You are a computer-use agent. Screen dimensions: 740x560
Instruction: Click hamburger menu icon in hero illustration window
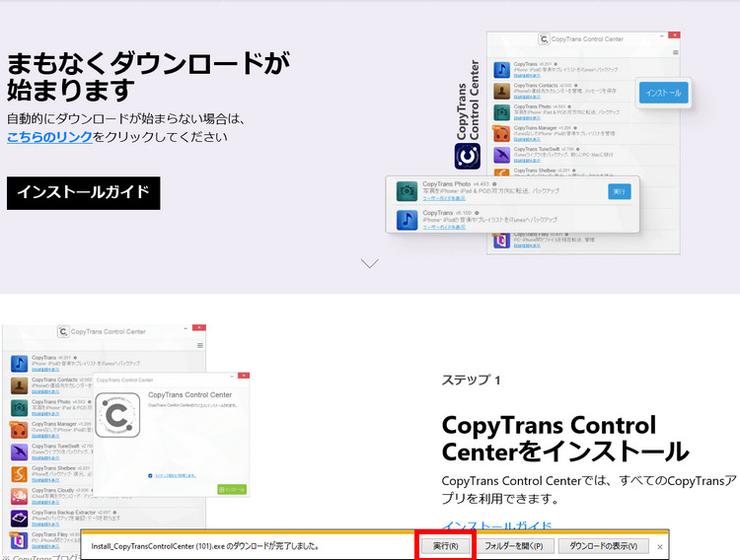click(x=675, y=52)
